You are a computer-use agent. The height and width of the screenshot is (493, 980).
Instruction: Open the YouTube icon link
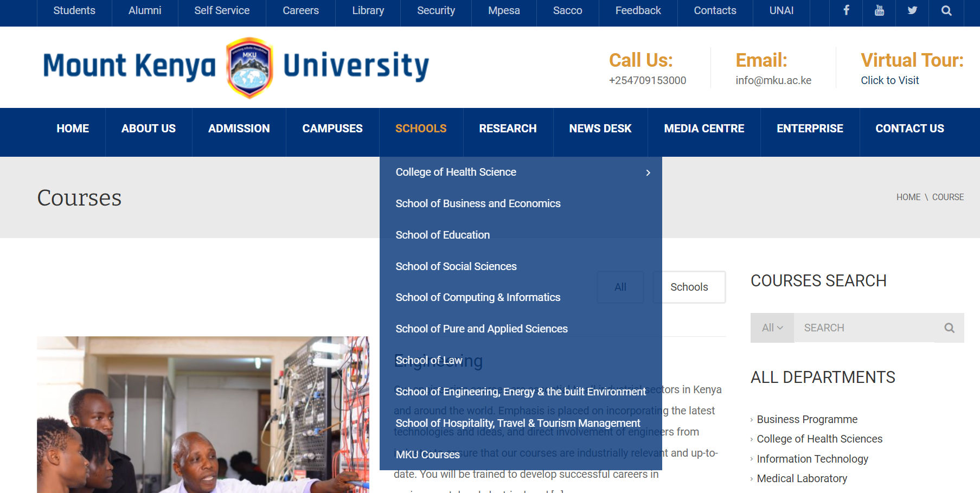click(x=879, y=10)
